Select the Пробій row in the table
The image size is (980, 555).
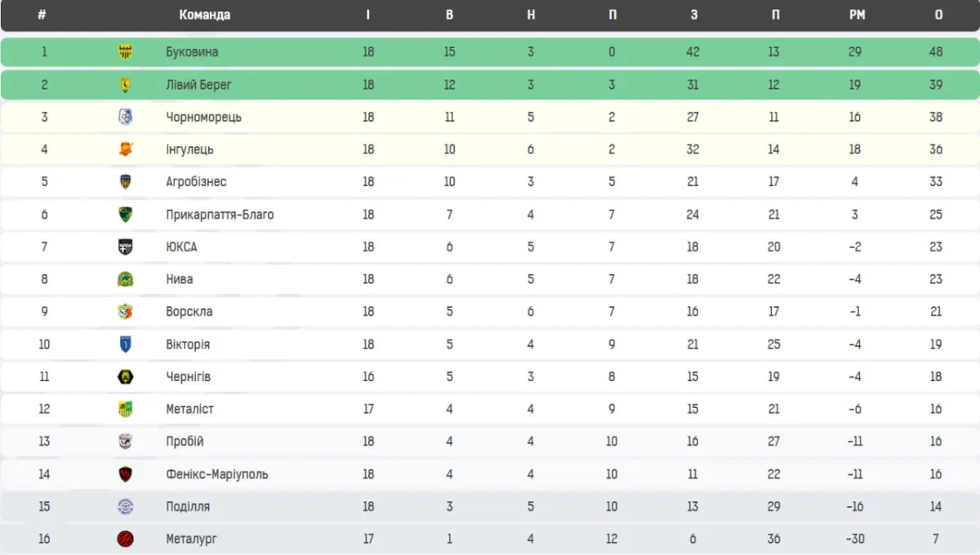(490, 442)
